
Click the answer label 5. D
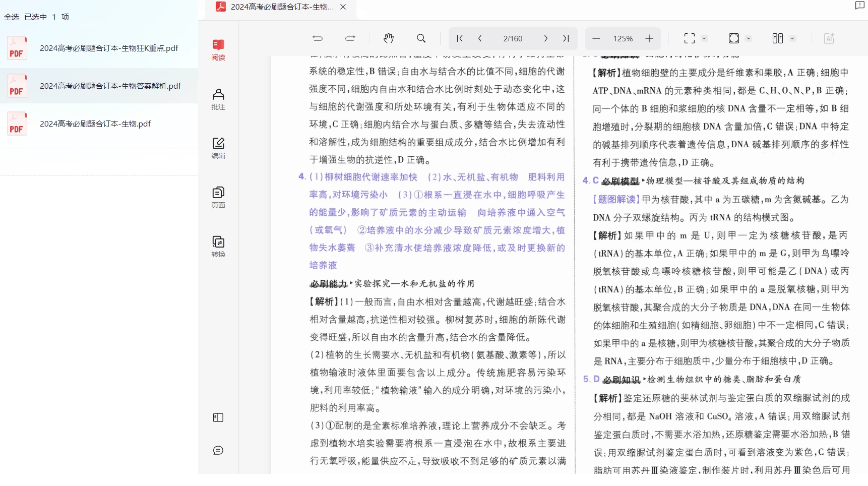tap(591, 379)
